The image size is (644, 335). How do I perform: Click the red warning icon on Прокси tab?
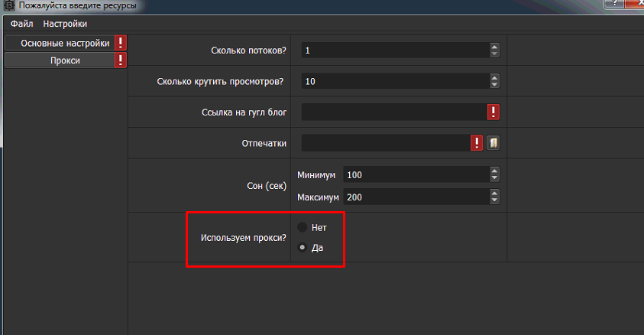(x=121, y=60)
